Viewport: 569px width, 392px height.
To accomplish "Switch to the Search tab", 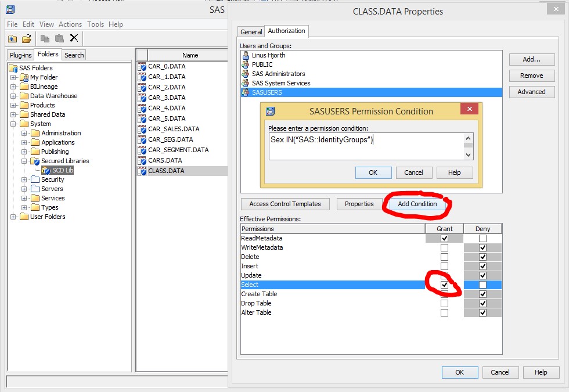I will point(74,55).
